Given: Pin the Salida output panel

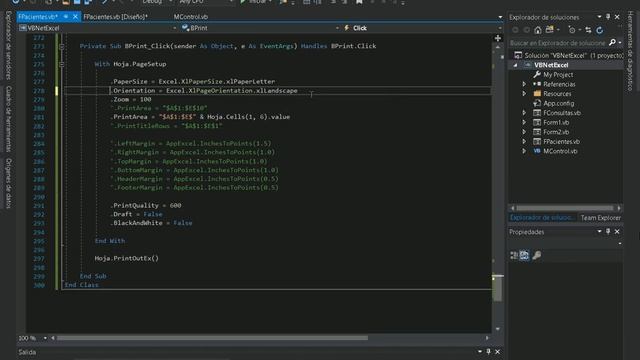Looking at the screenshot, I should pos(489,351).
